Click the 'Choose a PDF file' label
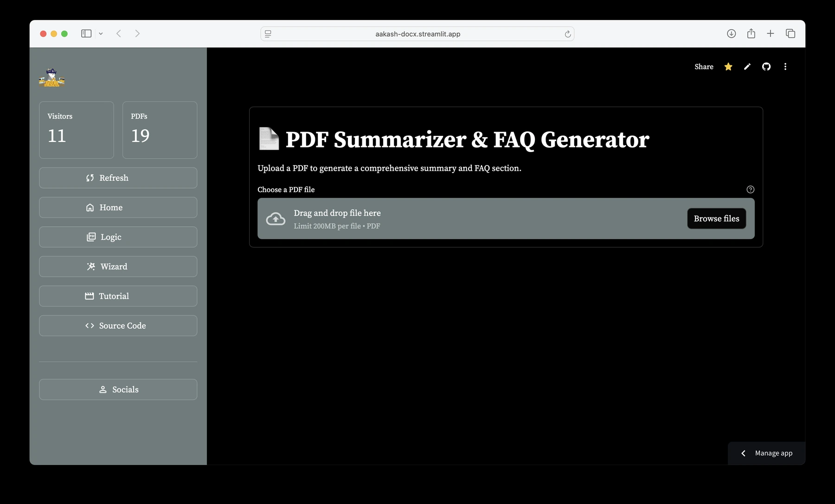 coord(286,190)
